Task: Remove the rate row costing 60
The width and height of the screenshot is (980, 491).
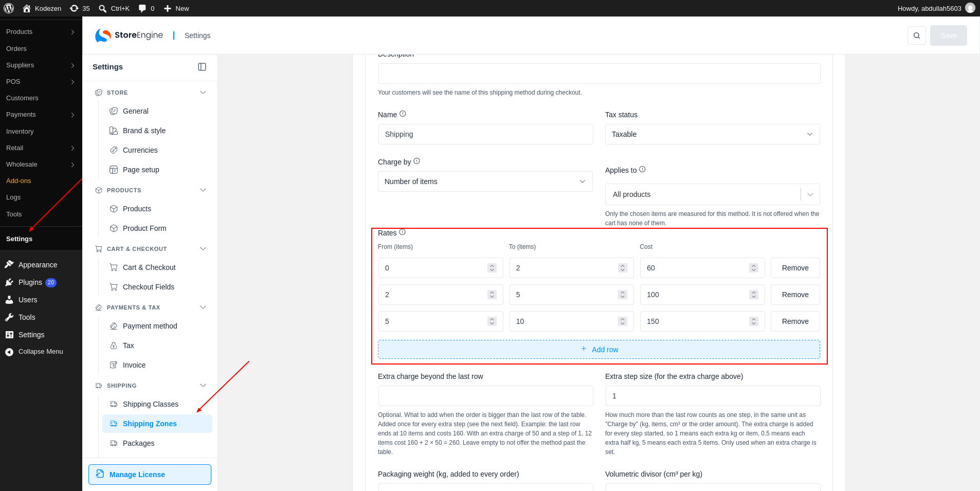Action: coord(795,268)
